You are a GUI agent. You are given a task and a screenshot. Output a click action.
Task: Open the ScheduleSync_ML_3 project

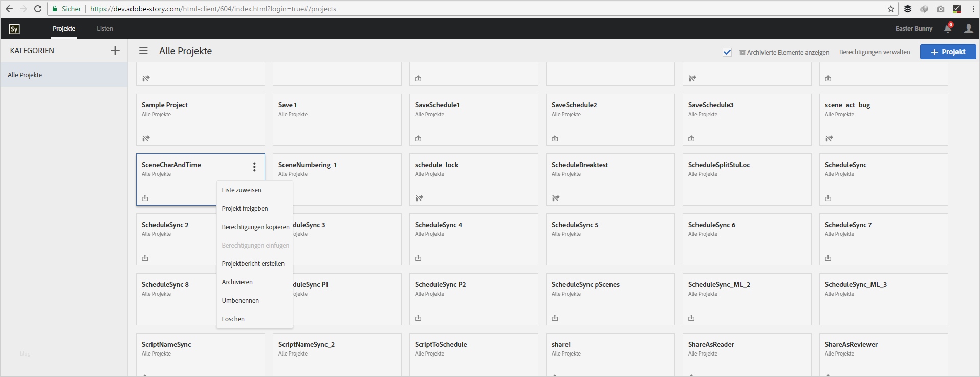pyautogui.click(x=883, y=299)
